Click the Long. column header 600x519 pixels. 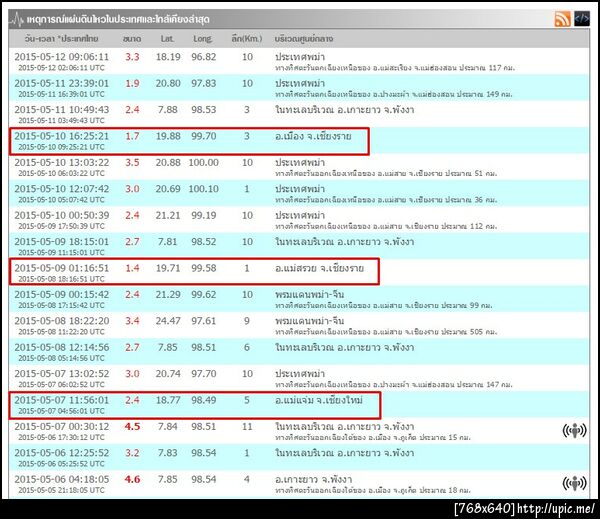(x=203, y=39)
